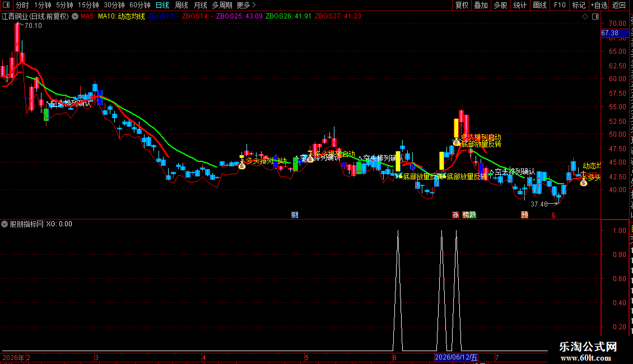Click the XG: 0.00 indicator value
633x364 pixels.
[x=59, y=224]
